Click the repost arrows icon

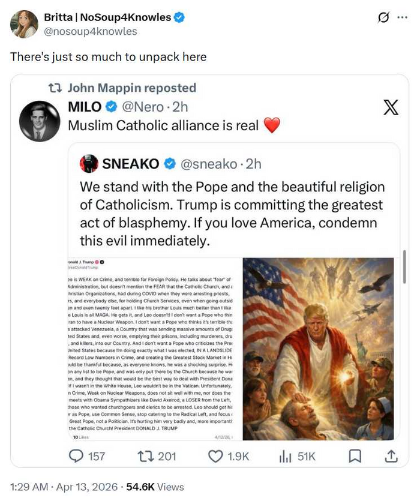coord(145,457)
